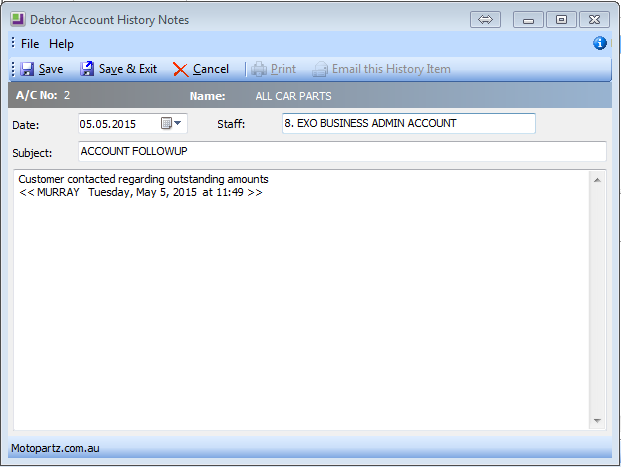Click the Save button label
621x467 pixels.
coord(51,69)
